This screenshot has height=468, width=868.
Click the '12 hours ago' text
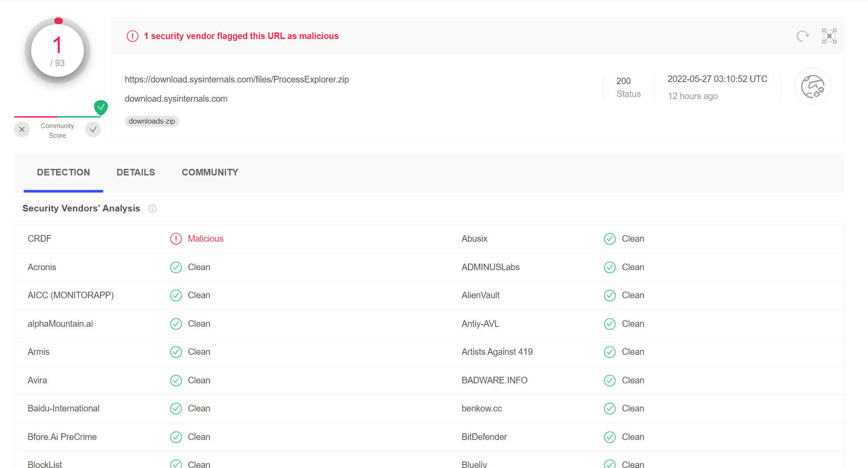pos(693,96)
